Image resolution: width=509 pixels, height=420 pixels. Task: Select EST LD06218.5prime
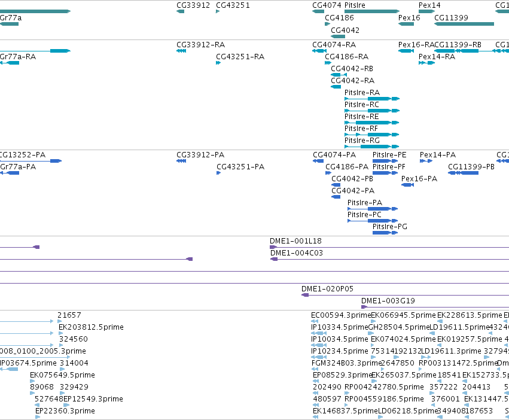tap(408, 411)
